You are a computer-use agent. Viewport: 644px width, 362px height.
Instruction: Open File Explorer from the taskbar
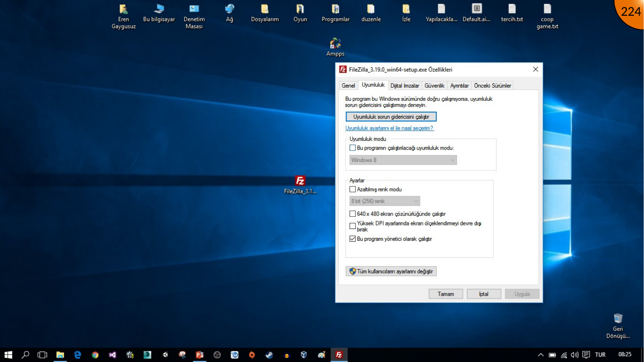[60, 355]
